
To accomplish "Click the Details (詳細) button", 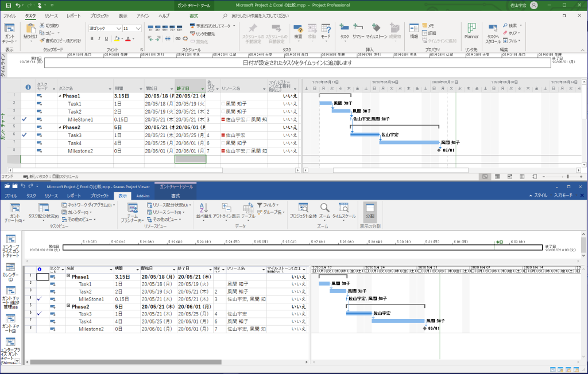I will (429, 33).
